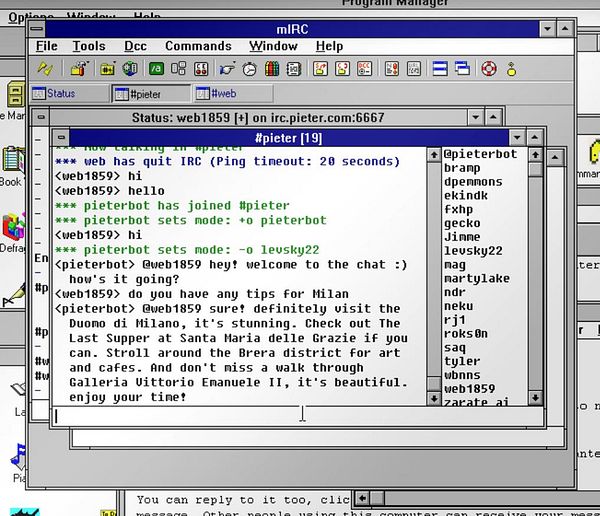This screenshot has height=516, width=600.
Task: Click the Tile windows toolbar icon
Action: [440, 69]
